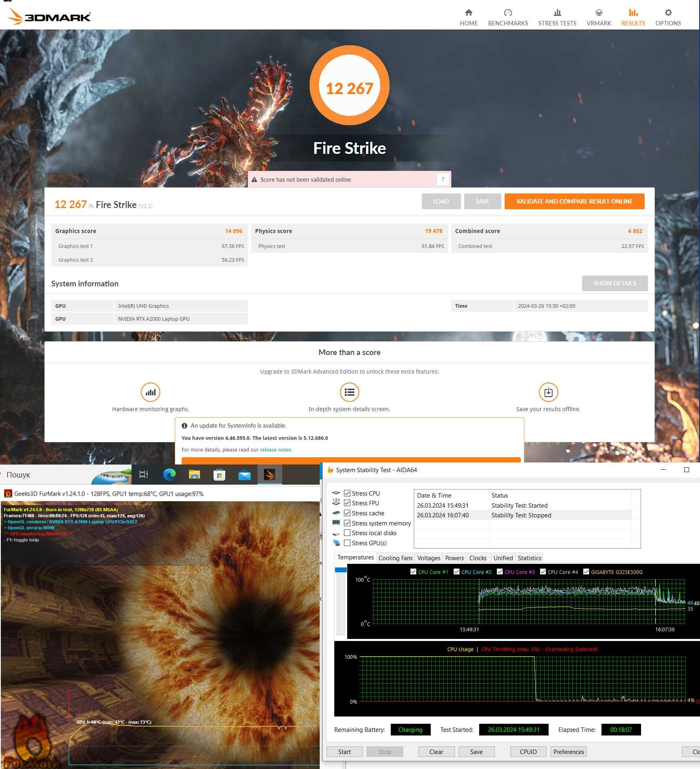This screenshot has width=700, height=769.
Task: Click the info icon in SystemInfo update notice
Action: coord(184,426)
